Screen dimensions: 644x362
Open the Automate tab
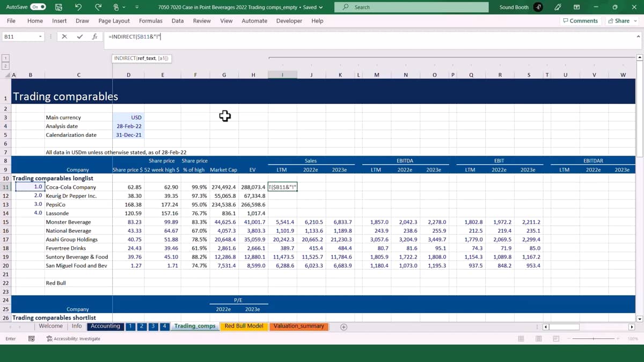[x=254, y=21]
